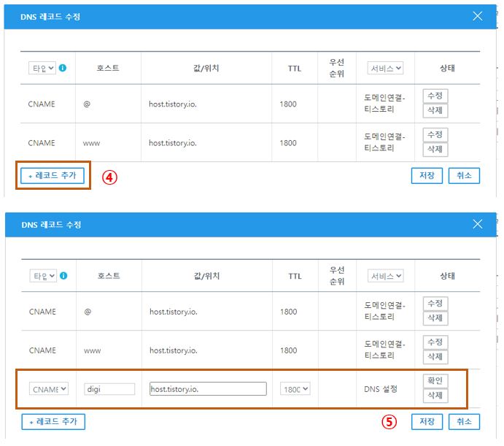Click the DNS 설정 text in the digi row

click(x=381, y=389)
